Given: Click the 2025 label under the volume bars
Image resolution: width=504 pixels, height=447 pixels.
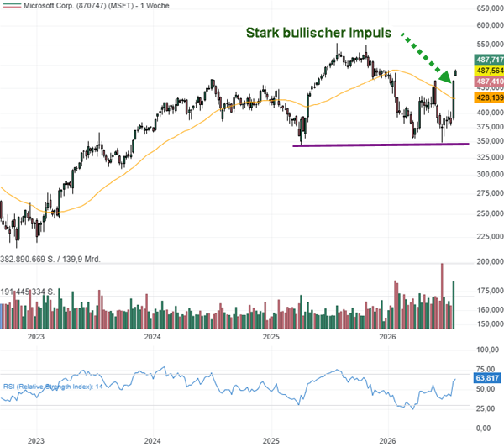Looking at the screenshot, I should 271,337.
